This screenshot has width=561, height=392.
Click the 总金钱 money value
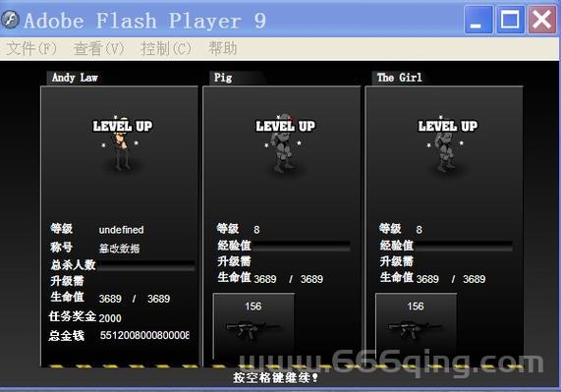coord(144,335)
